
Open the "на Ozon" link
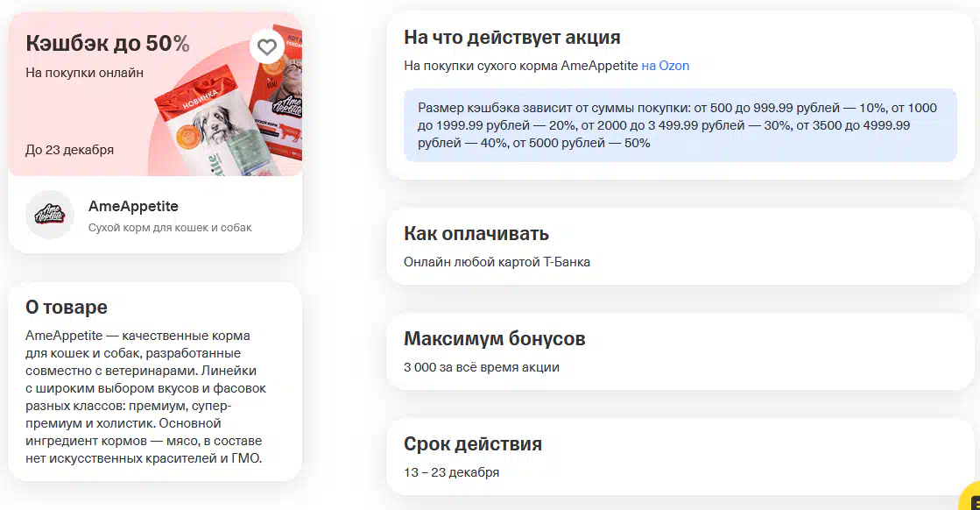pos(665,66)
